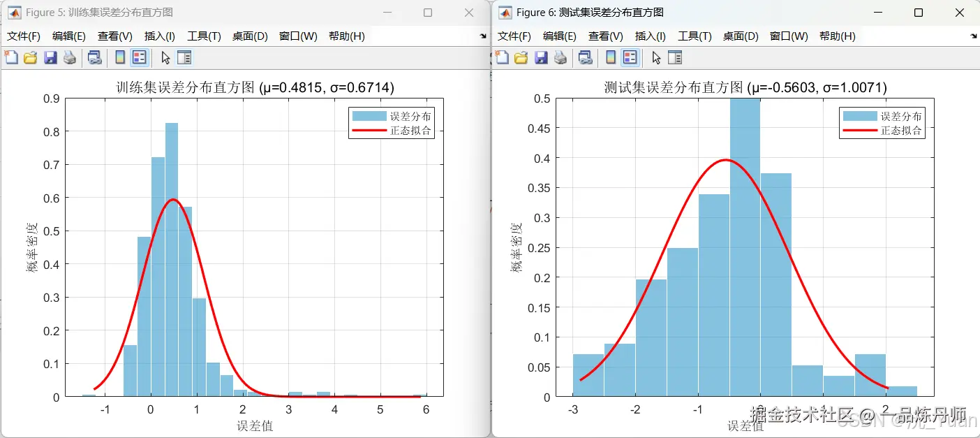
Task: Open Property Inspector from Figure 6 toolbar
Action: point(675,58)
